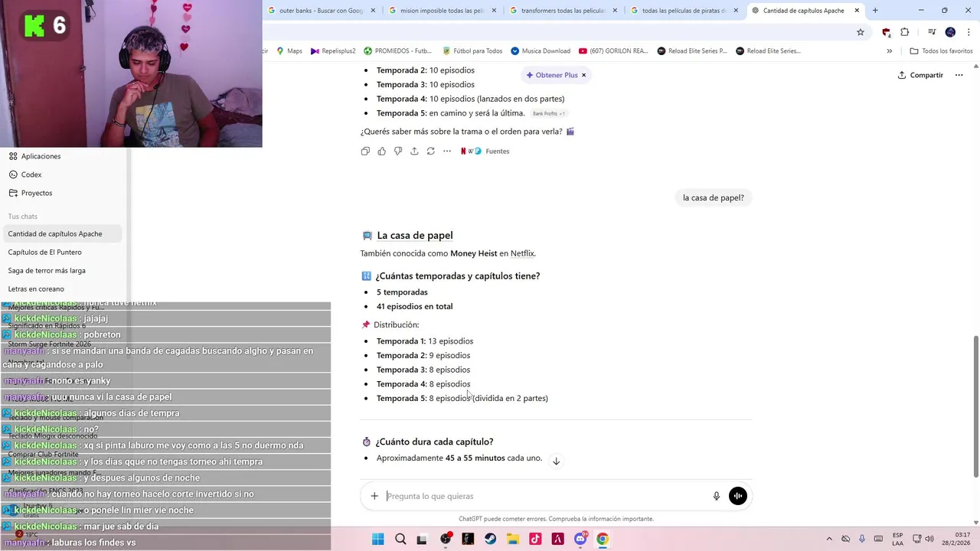Collapse the 'Tus chats' section
Viewport: 980px width, 551px height.
(22, 217)
